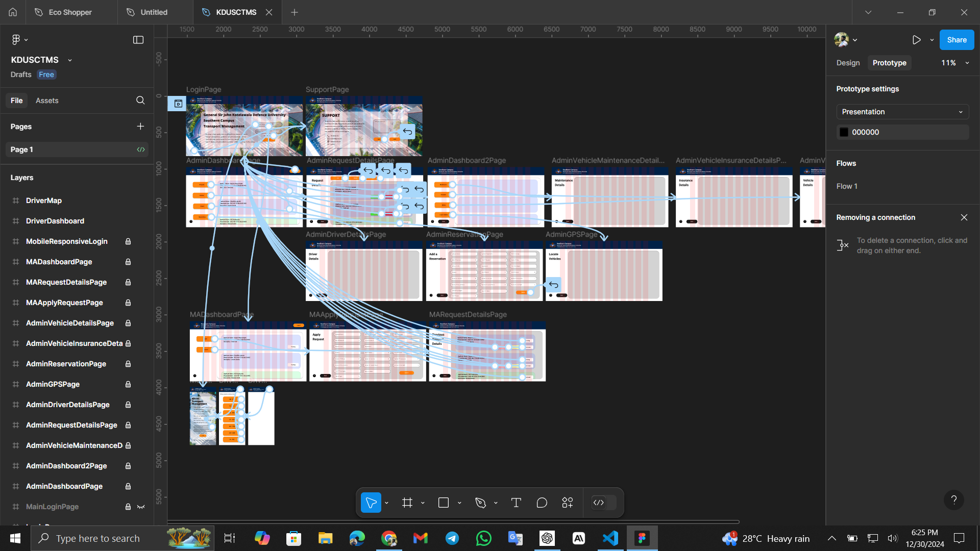Select the Frame tool in toolbar
The height and width of the screenshot is (551, 980).
click(x=407, y=503)
